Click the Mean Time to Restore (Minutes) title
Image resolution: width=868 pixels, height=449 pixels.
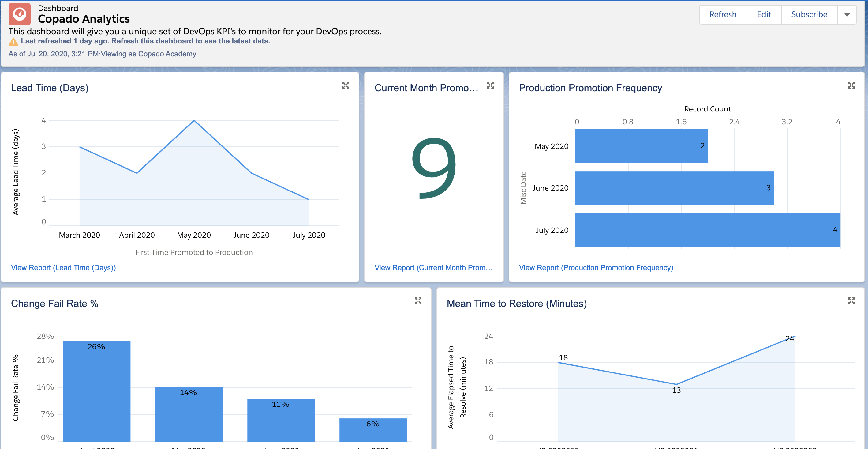[x=517, y=304]
